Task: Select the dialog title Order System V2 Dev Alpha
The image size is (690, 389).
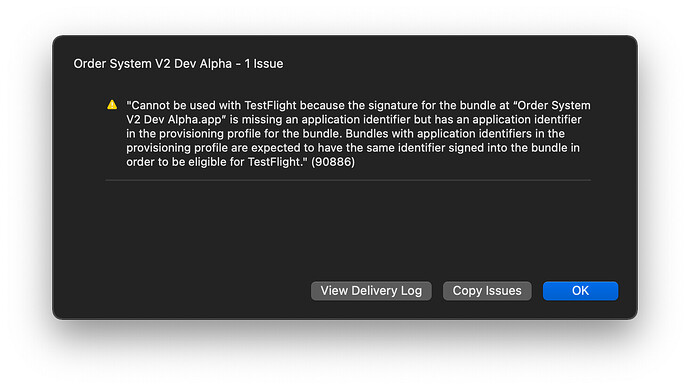Action: tap(153, 64)
